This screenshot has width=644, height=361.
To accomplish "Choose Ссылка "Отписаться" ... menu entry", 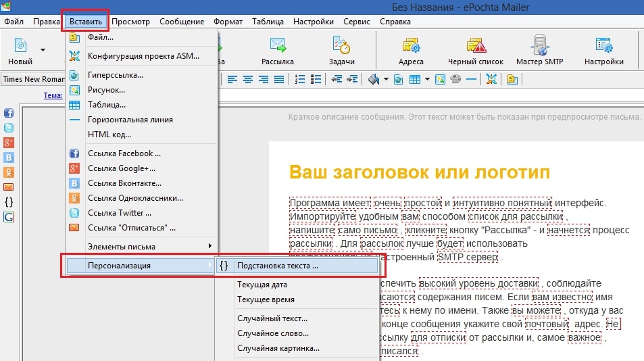I will [x=142, y=228].
